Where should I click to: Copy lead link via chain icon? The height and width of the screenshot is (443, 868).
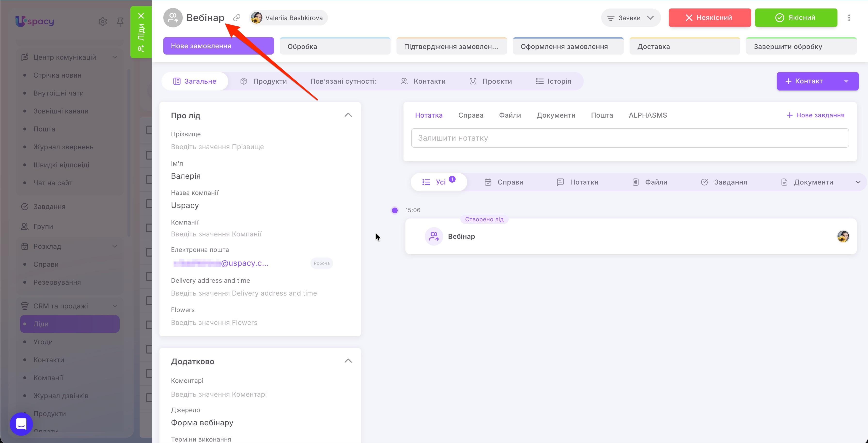coord(237,17)
